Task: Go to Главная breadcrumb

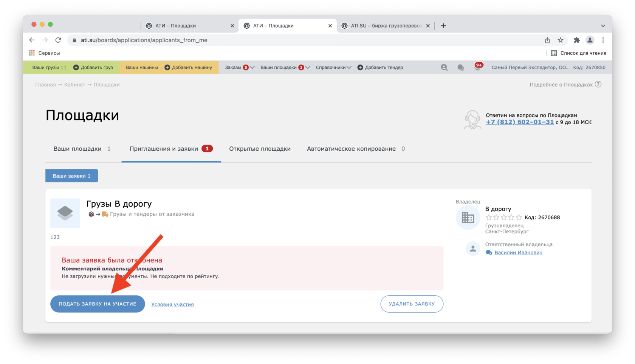Action: click(x=45, y=85)
